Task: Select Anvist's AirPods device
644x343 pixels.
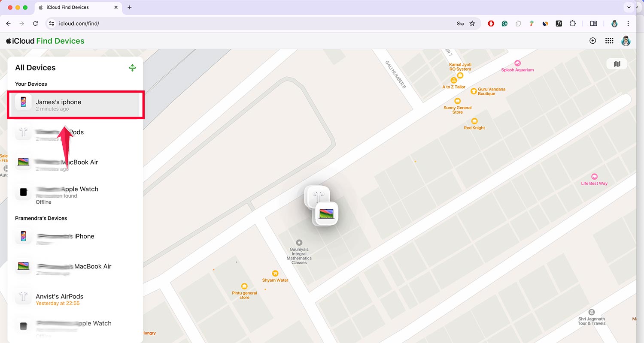Action: (x=75, y=299)
